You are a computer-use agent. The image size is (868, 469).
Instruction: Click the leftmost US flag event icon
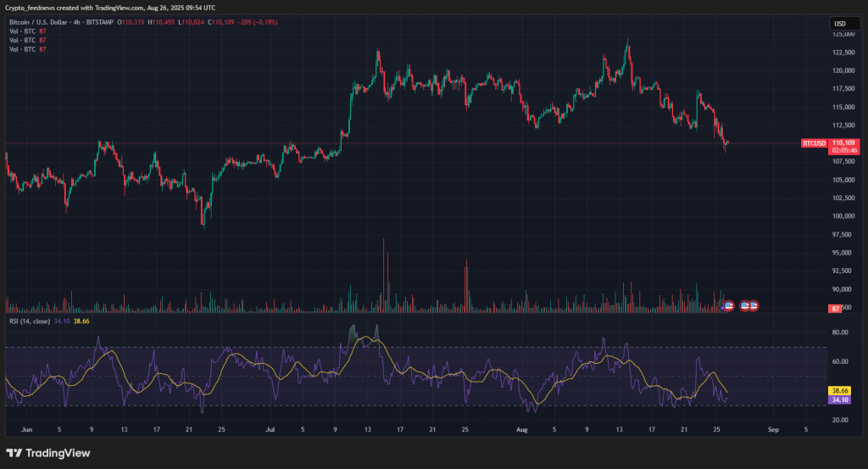(x=728, y=305)
